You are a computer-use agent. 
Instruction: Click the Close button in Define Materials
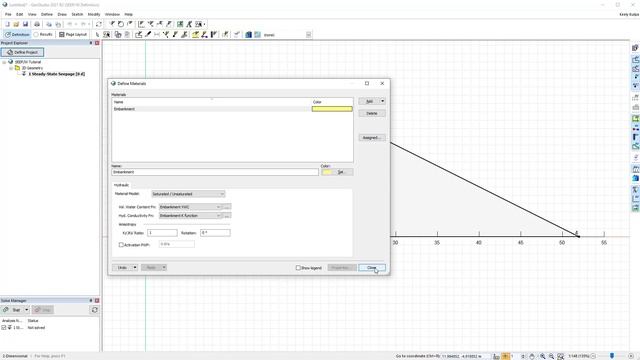click(x=372, y=268)
